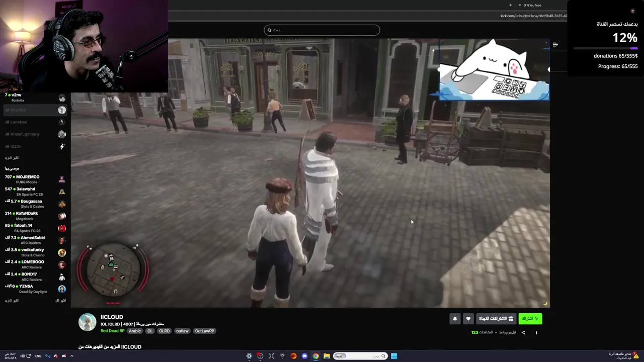This screenshot has height=362, width=644.
Task: Collapse the sidebar arrow toggle
Action: pyautogui.click(x=555, y=45)
